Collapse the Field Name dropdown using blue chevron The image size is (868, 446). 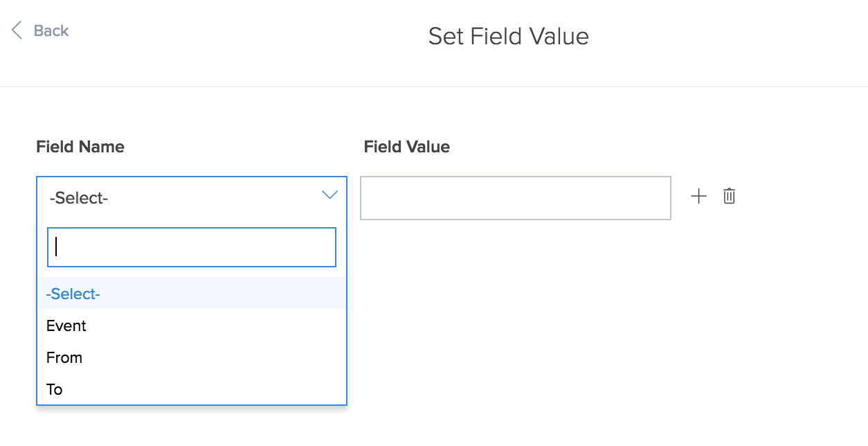[x=329, y=195]
